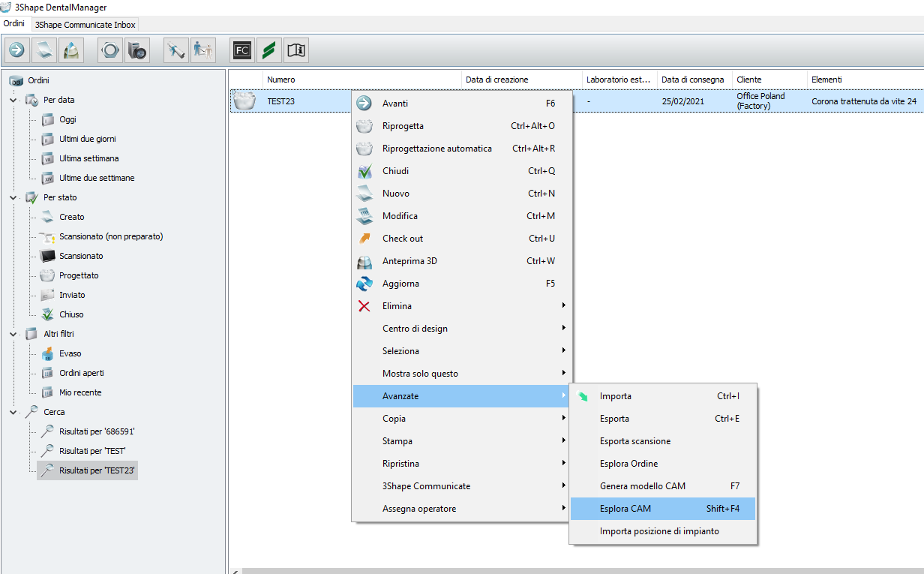Click the two-people operator toolbar icon
This screenshot has height=574, width=924.
pyautogui.click(x=202, y=50)
